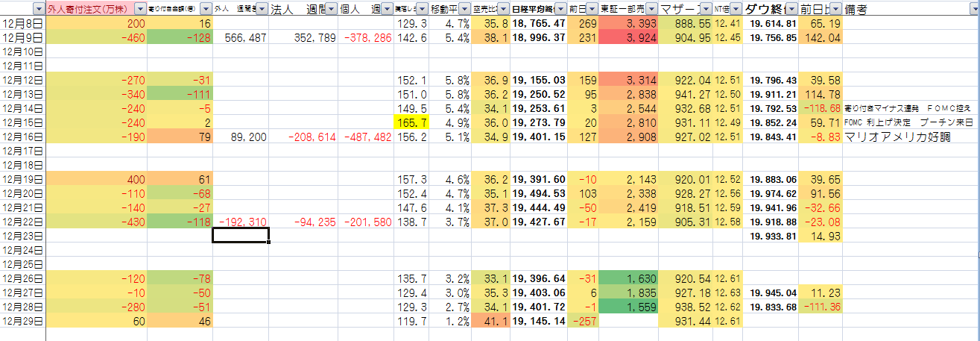Open the 東証一部売買 filter dropdown

point(651,9)
